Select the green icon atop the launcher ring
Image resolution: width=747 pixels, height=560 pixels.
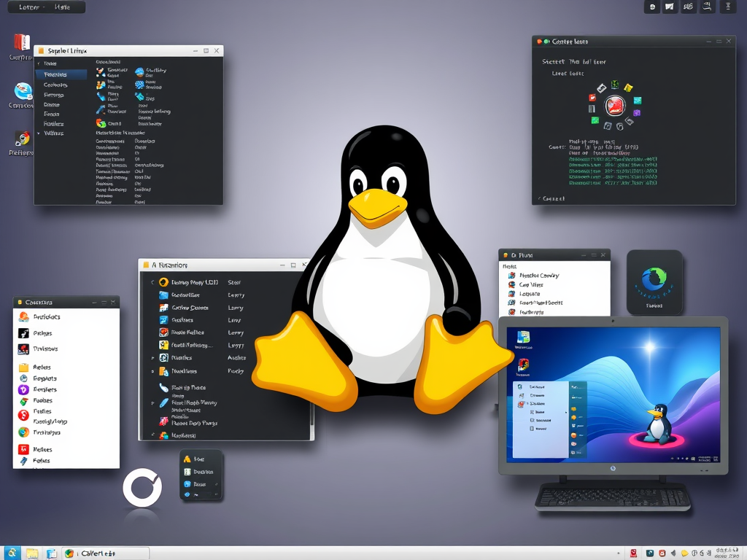pyautogui.click(x=615, y=85)
